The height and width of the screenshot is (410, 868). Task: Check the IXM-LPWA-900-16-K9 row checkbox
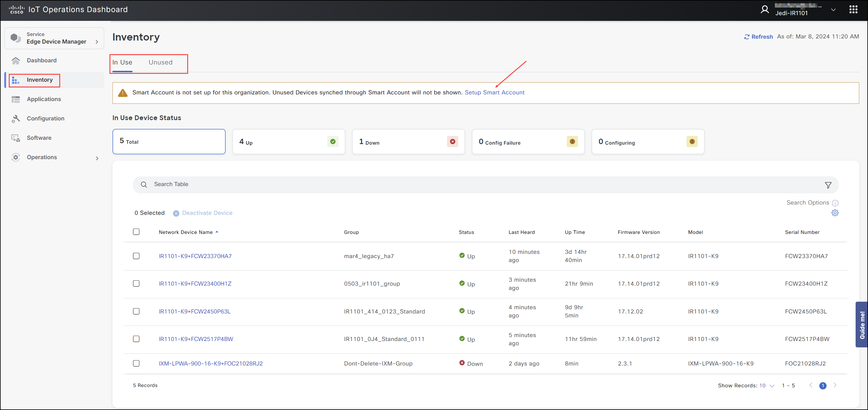point(136,363)
